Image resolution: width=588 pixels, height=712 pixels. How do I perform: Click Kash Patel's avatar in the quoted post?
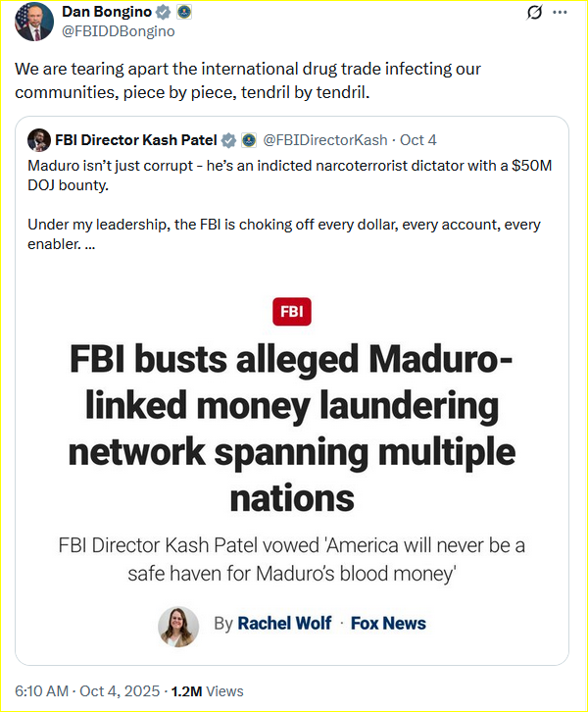point(38,139)
